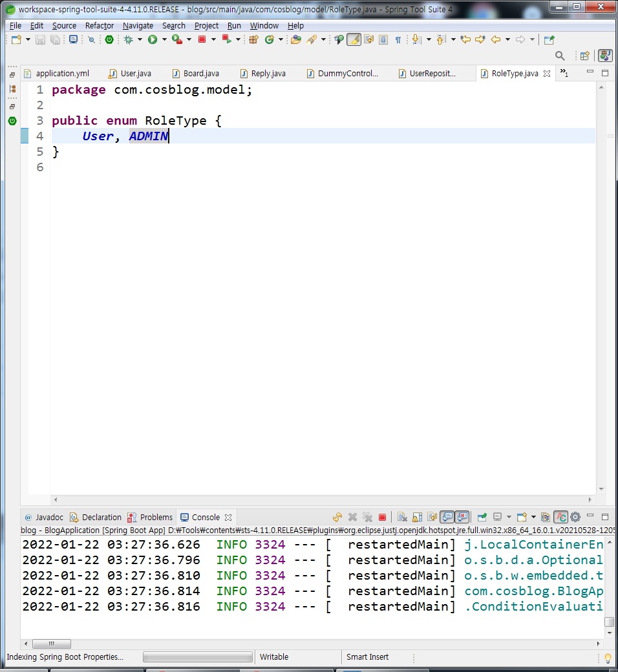618x672 pixels.
Task: Click the Open Perspective icon
Action: click(x=584, y=56)
